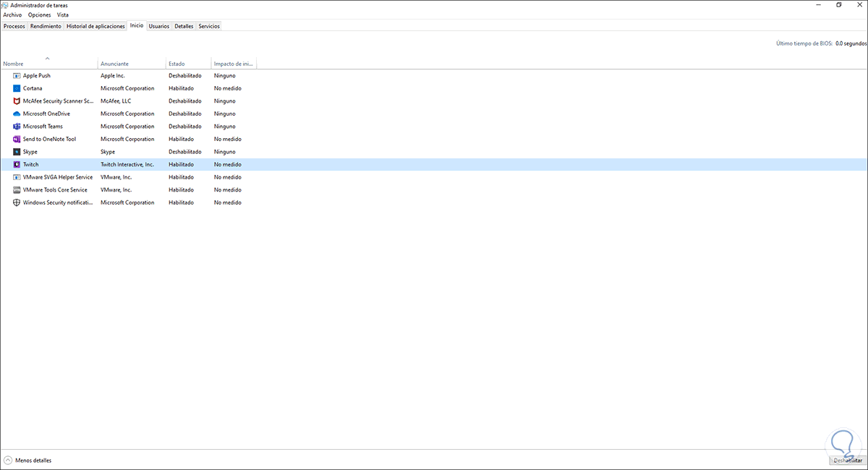This screenshot has width=868, height=470.
Task: Click the VMware Tools Core Service icon
Action: (x=17, y=189)
